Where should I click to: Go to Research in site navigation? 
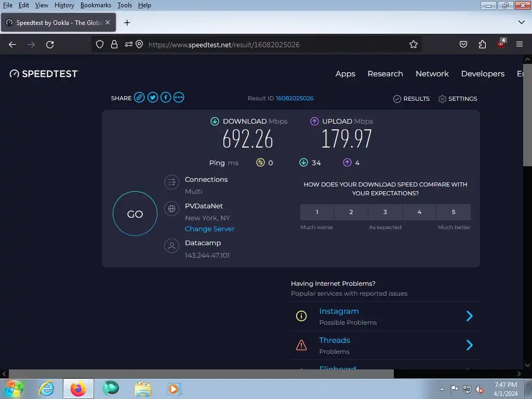point(385,74)
